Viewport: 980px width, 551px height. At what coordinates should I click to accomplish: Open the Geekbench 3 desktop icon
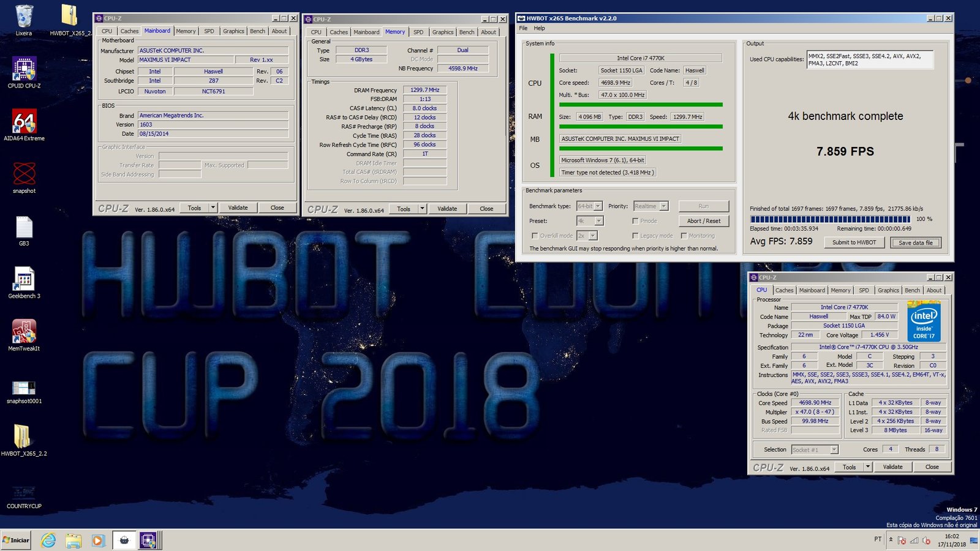pyautogui.click(x=24, y=280)
